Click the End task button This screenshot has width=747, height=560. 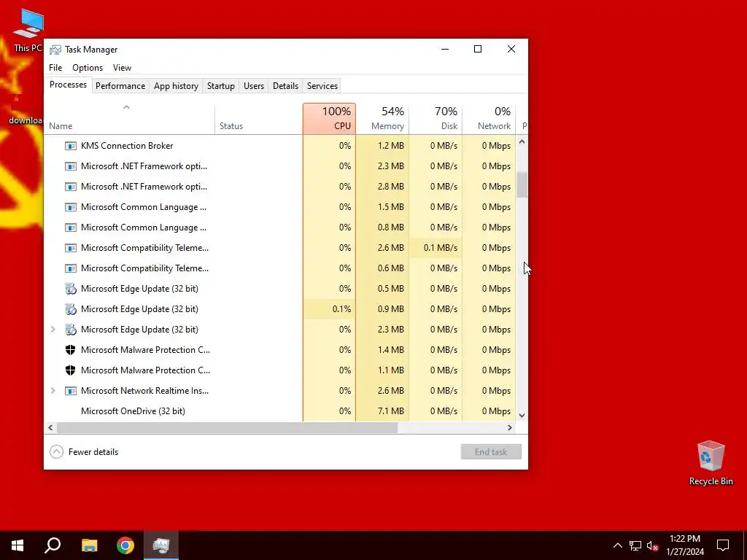(x=491, y=452)
